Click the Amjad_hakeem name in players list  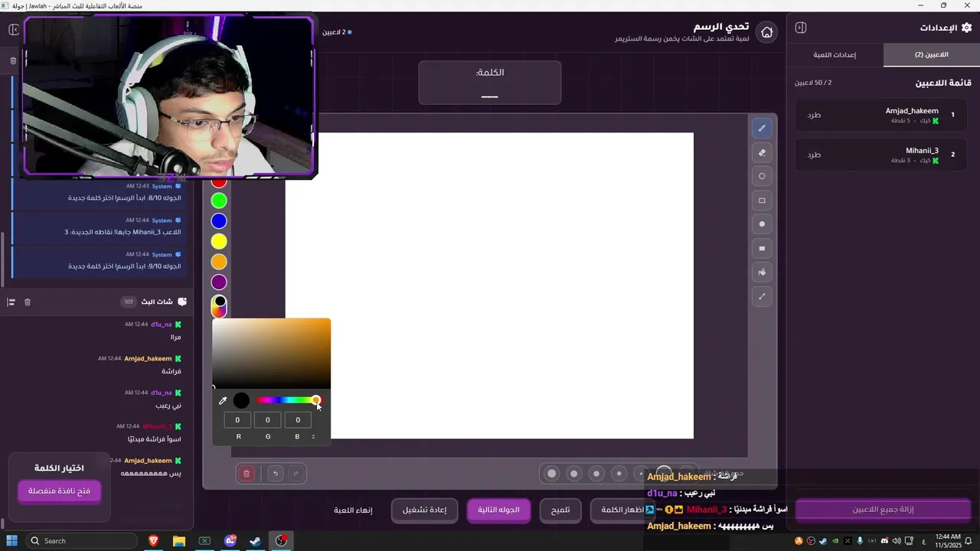click(x=912, y=111)
